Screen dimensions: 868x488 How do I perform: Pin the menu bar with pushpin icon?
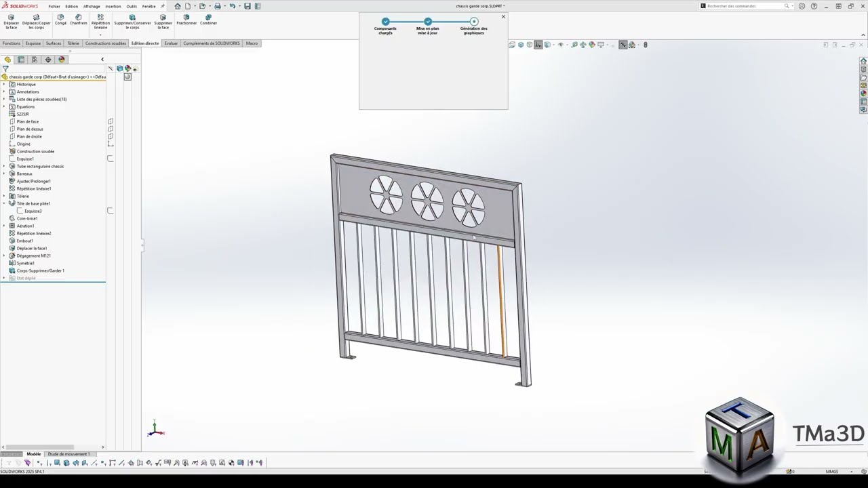[162, 6]
